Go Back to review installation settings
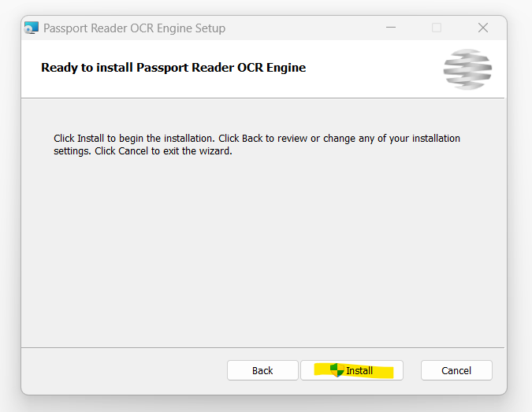Viewport: 532px width, 412px height. (262, 370)
